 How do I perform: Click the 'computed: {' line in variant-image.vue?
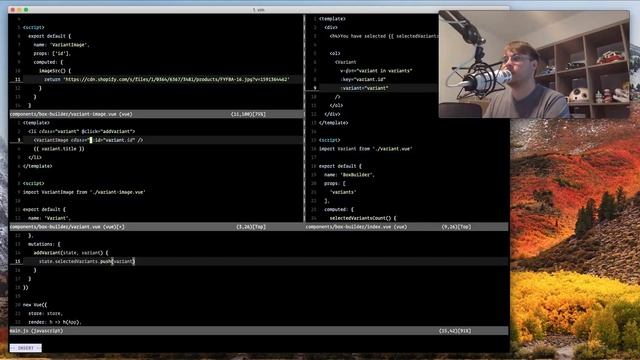click(48, 62)
